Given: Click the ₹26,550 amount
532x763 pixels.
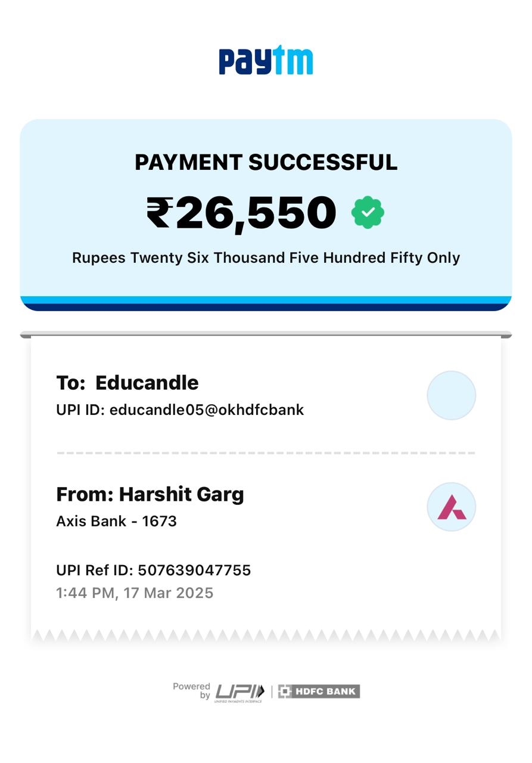Looking at the screenshot, I should pyautogui.click(x=241, y=213).
